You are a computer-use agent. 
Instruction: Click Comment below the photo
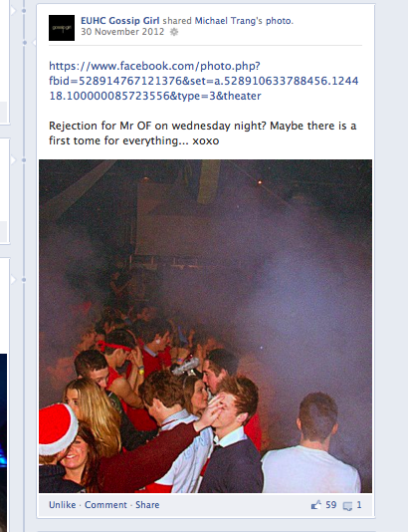[x=105, y=505]
